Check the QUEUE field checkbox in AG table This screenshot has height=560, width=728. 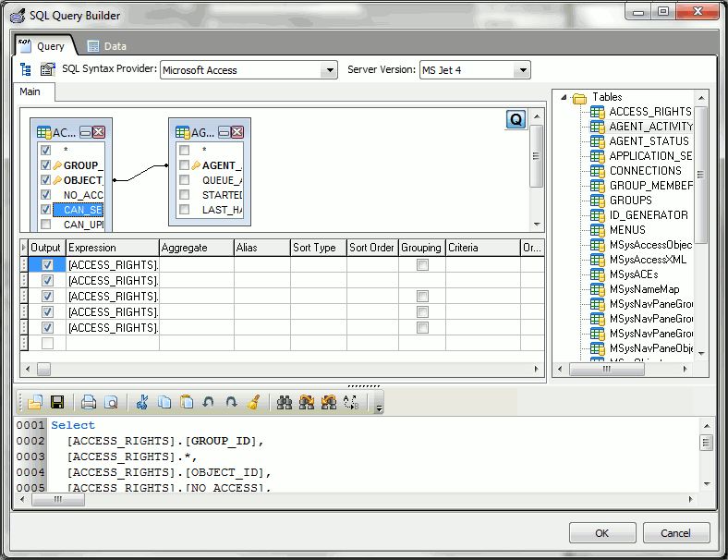[x=185, y=180]
